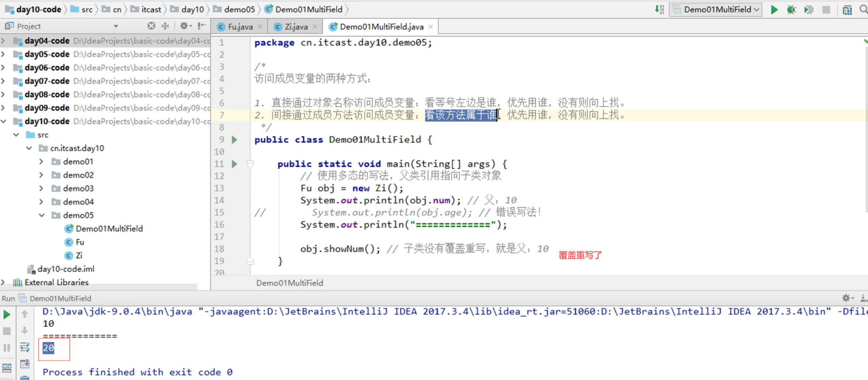Click run gutter icon beside main method
The image size is (868, 380).
click(235, 164)
